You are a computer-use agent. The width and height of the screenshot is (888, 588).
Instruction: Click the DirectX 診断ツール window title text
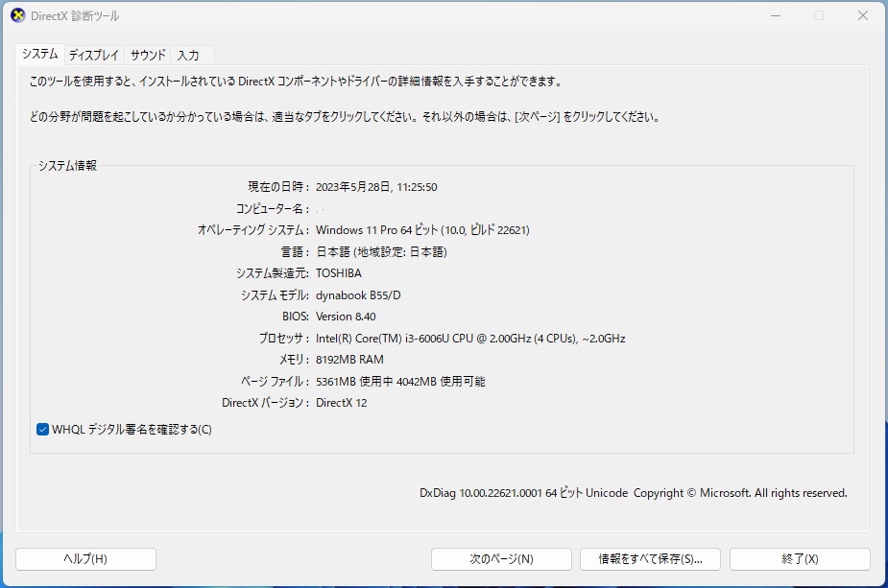point(75,16)
